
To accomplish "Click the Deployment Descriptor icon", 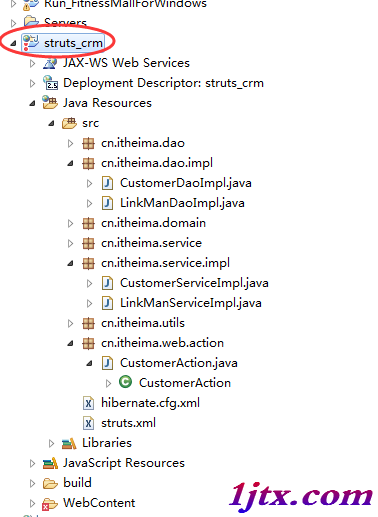I will point(50,83).
